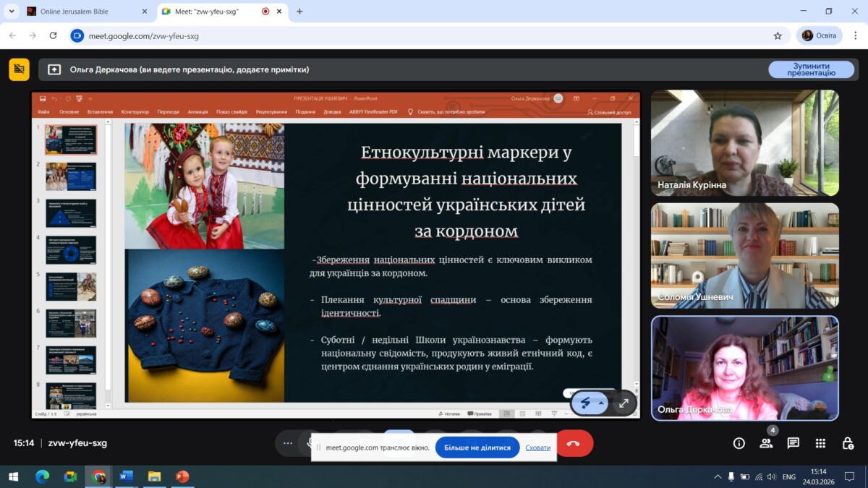
Task: Click the Сховати link in sharing bar
Action: [x=537, y=448]
